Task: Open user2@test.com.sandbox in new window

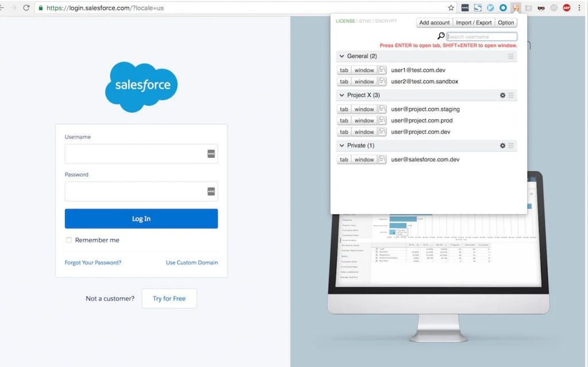Action: 364,82
